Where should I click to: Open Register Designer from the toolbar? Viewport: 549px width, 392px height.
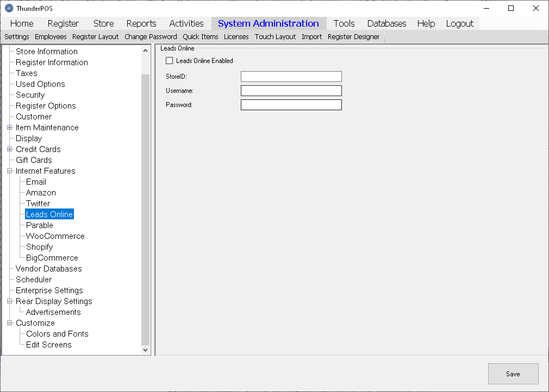[353, 37]
